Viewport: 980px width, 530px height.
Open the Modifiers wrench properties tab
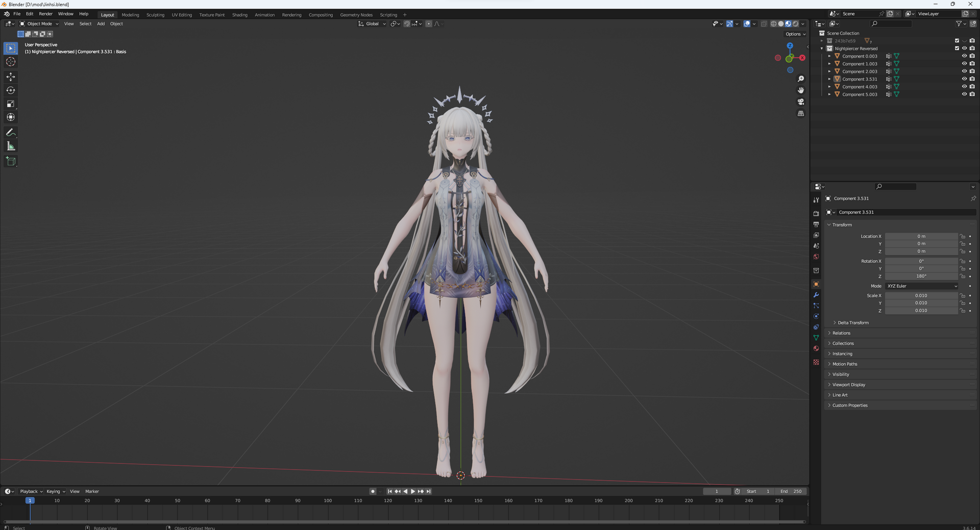[816, 295]
